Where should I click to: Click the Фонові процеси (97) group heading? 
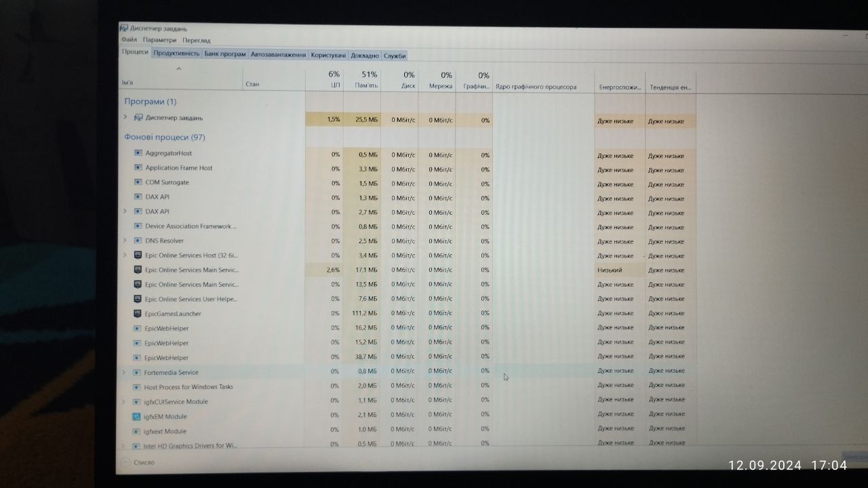[165, 136]
